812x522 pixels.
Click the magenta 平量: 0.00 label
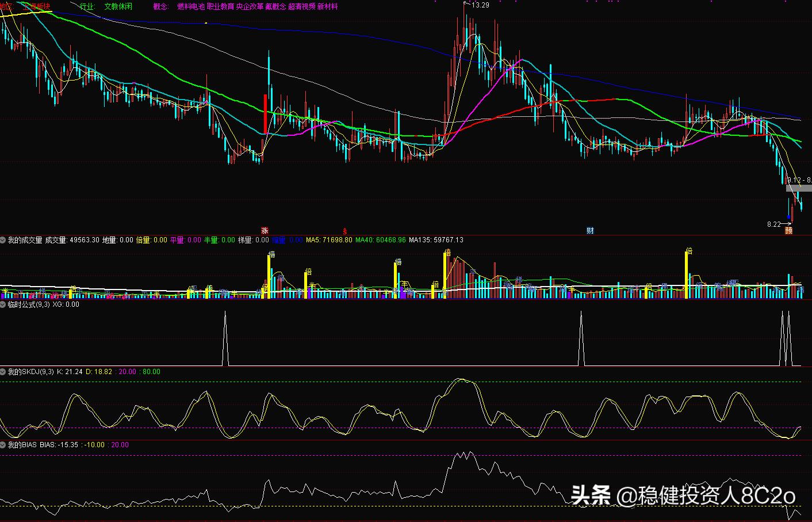tap(186, 240)
